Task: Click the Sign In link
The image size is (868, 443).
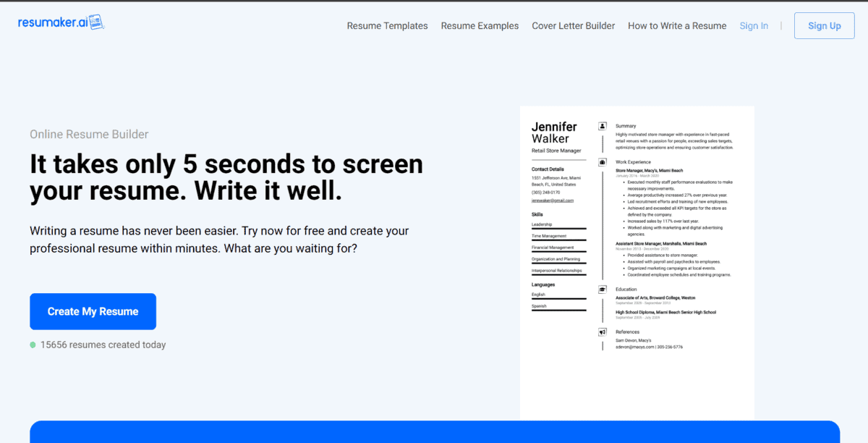Action: (754, 25)
